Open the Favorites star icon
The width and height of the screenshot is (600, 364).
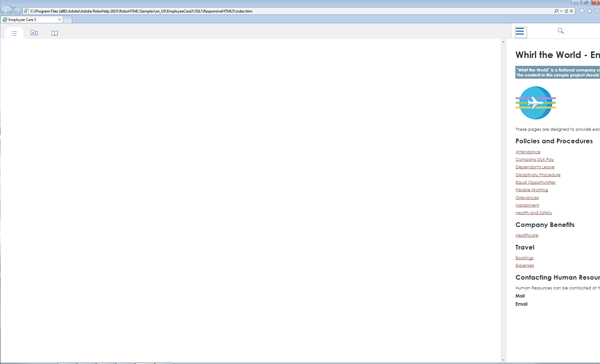(x=590, y=11)
